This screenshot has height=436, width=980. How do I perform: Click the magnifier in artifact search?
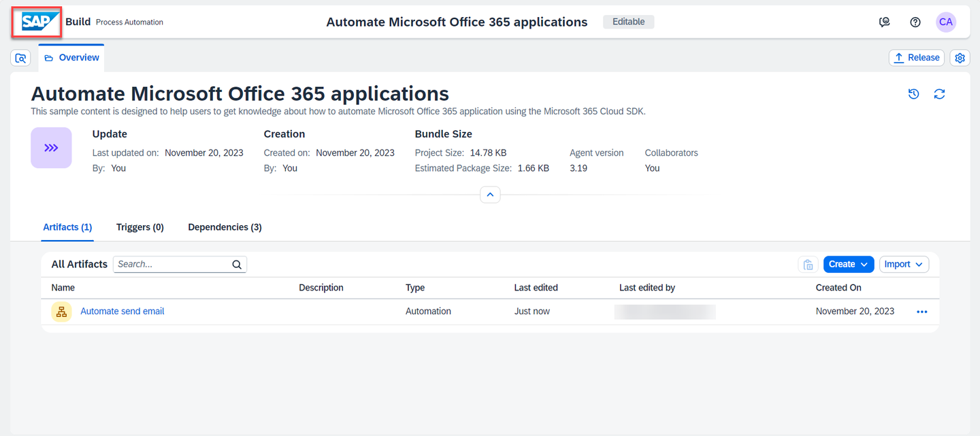click(237, 265)
